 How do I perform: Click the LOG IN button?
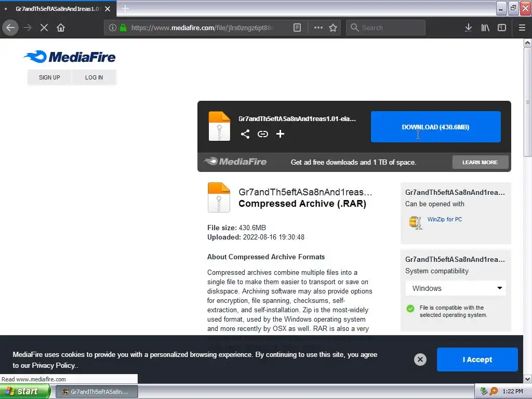pyautogui.click(x=94, y=77)
